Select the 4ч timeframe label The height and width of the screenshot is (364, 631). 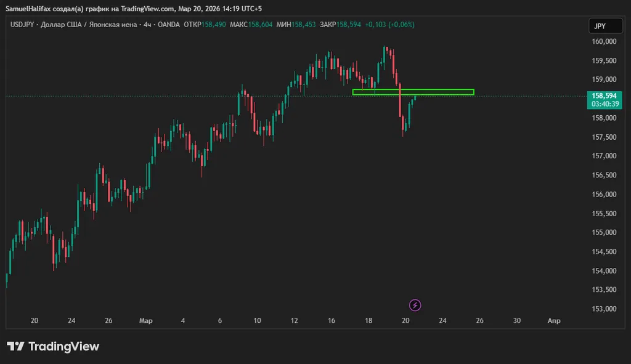coord(148,25)
